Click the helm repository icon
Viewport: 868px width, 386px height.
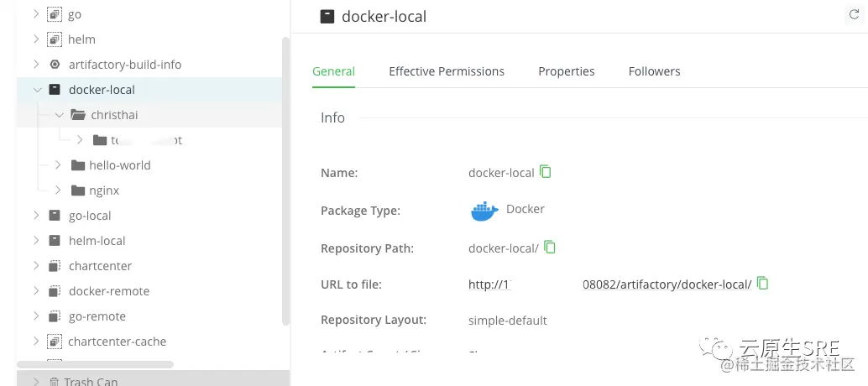[x=55, y=39]
